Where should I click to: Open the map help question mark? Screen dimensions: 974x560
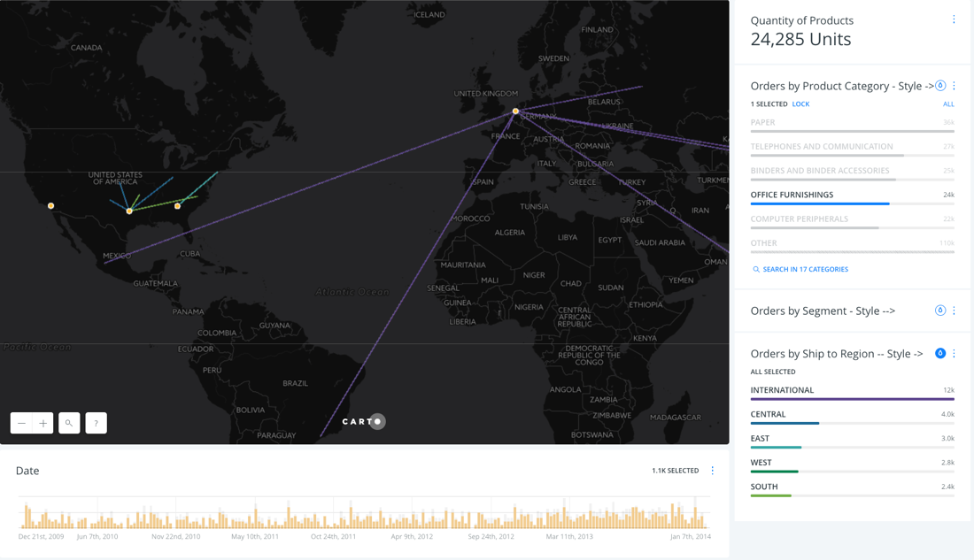(x=96, y=423)
